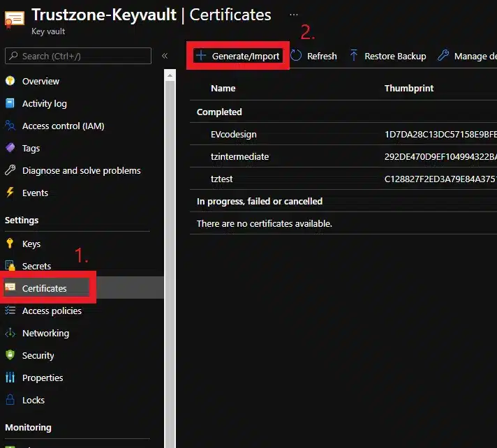Go to Access policies

[52, 311]
